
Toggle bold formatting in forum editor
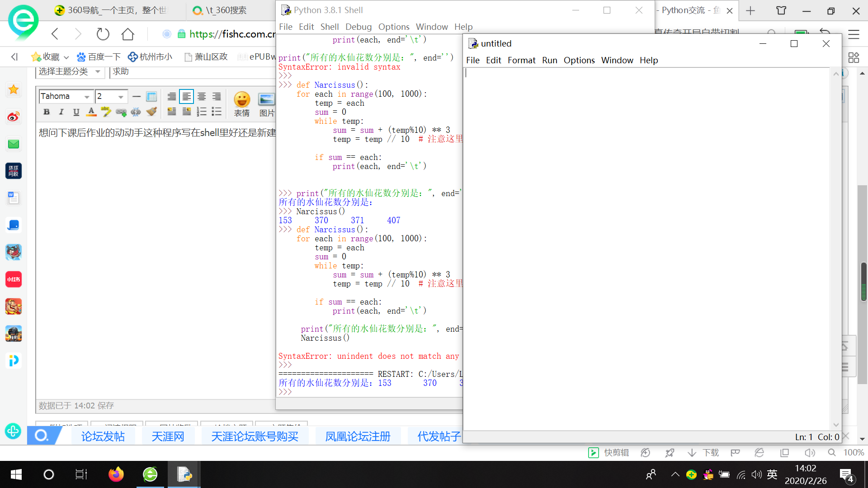point(47,112)
